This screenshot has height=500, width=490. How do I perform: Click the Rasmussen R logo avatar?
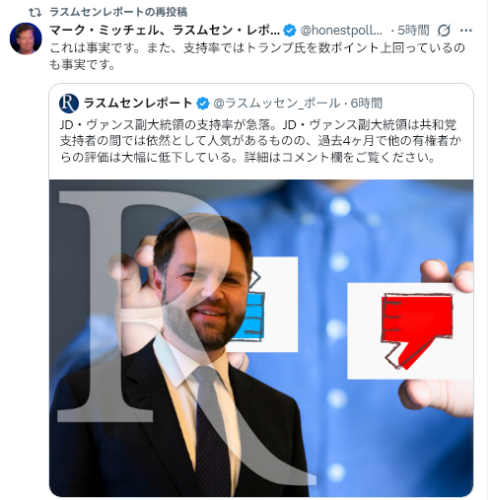click(69, 103)
